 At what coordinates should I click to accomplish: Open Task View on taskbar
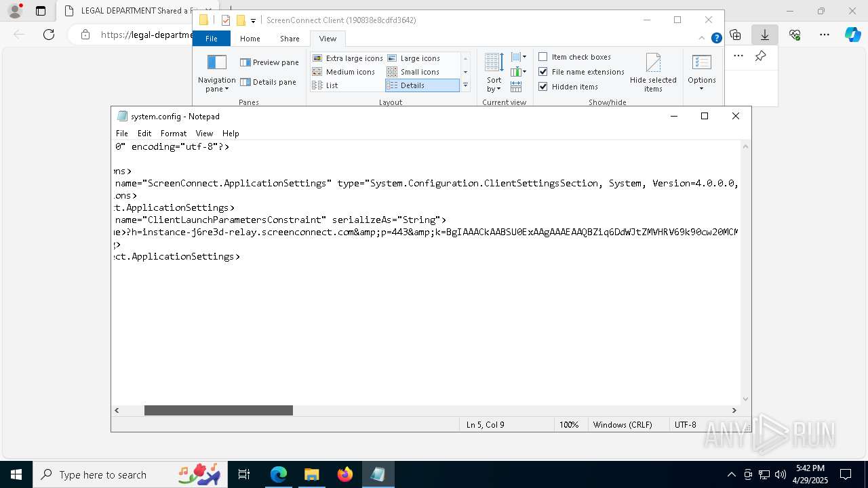click(245, 474)
